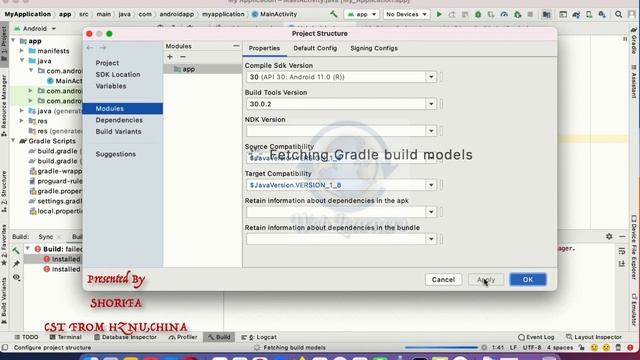Click the OK button
The image size is (640, 360).
pyautogui.click(x=528, y=280)
